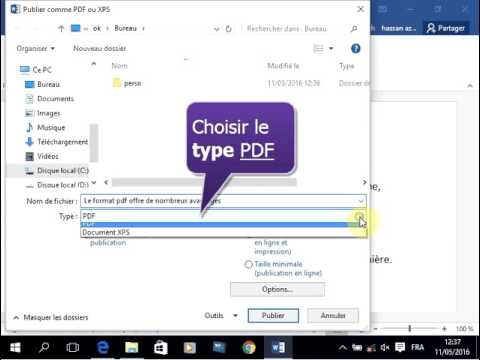Open Windows Store from taskbar
Viewport: 480px width, 360px height.
click(x=161, y=348)
